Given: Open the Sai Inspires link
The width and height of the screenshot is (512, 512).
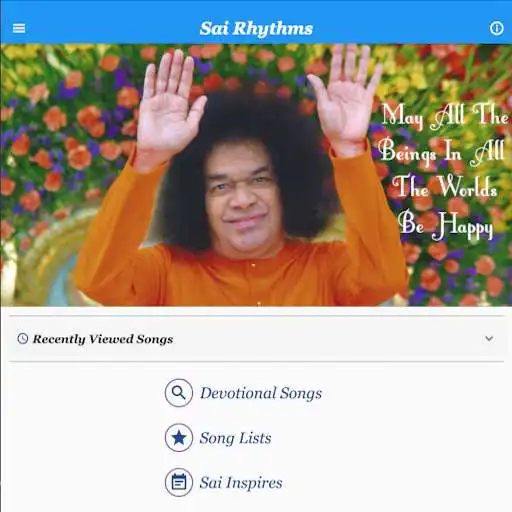Looking at the screenshot, I should [x=241, y=483].
